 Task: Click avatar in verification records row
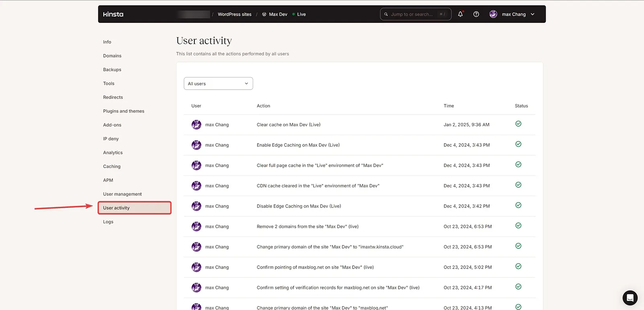pyautogui.click(x=196, y=287)
